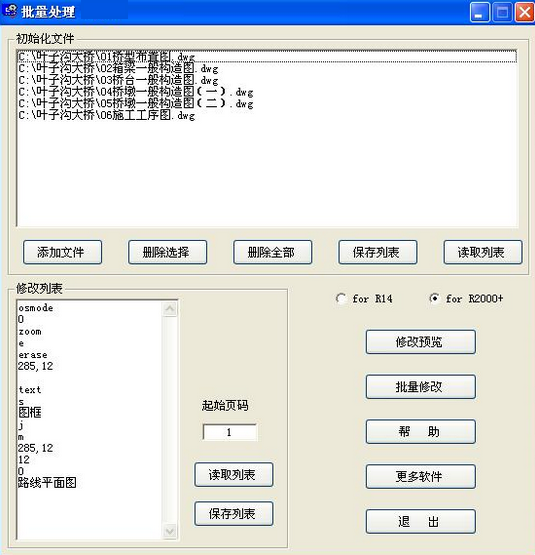Exit with the 退 出 button
The width and height of the screenshot is (535, 555).
[421, 521]
